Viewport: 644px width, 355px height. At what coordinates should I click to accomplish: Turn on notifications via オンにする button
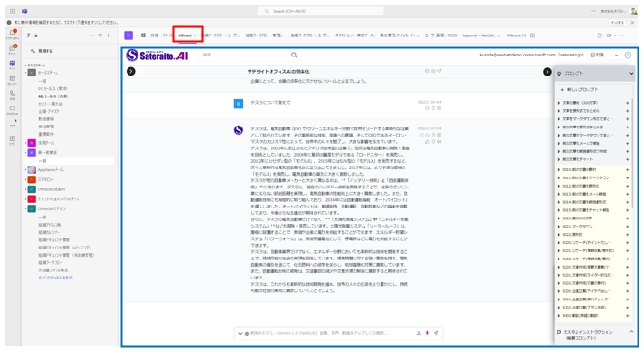pyautogui.click(x=618, y=23)
